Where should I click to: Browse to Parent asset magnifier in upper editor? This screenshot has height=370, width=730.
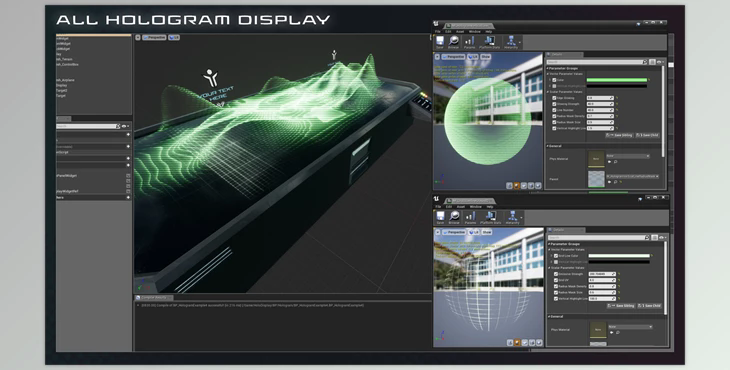(x=615, y=182)
